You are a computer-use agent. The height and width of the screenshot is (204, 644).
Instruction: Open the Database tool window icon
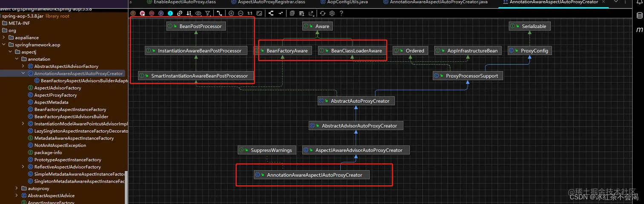point(639,16)
